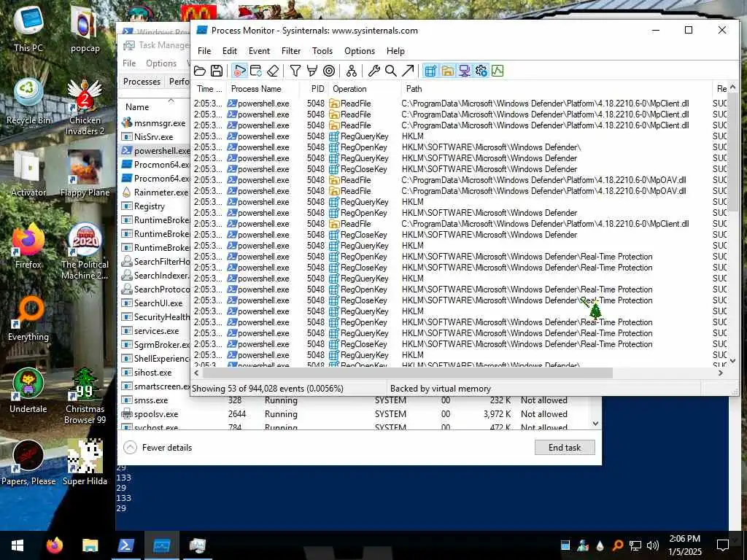Click the Save icon in Process Monitor toolbar

216,71
